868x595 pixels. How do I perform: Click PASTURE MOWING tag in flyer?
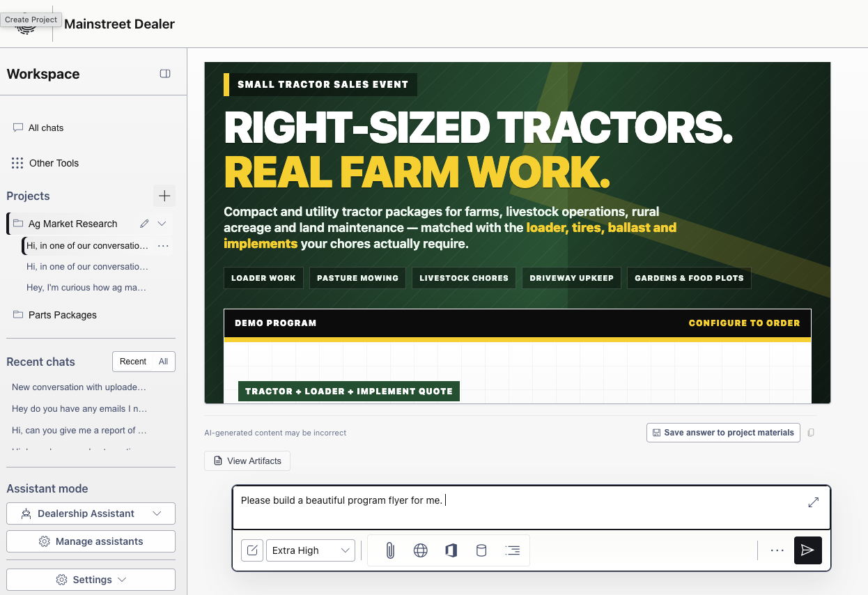(357, 278)
